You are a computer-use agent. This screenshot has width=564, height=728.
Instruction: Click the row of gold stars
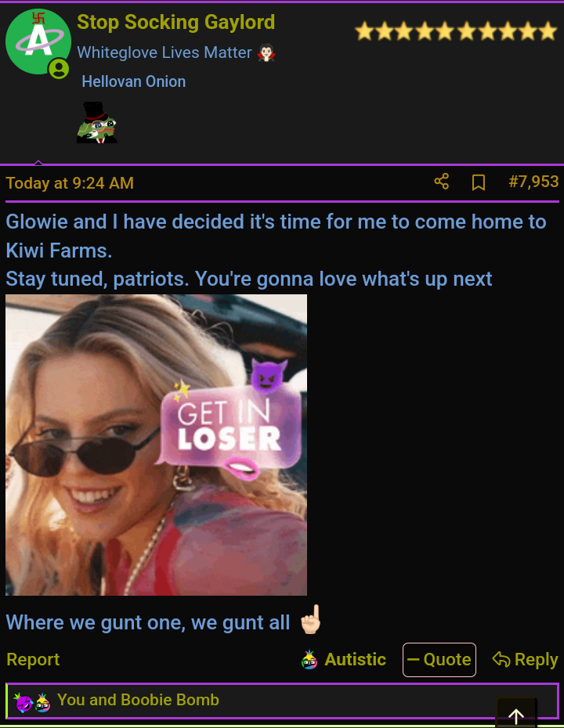point(456,31)
